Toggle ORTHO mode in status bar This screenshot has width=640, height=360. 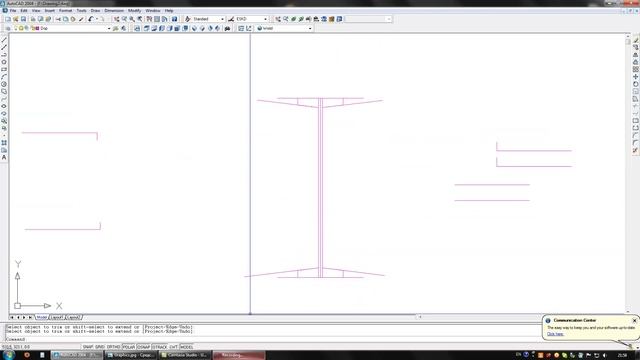[113, 347]
